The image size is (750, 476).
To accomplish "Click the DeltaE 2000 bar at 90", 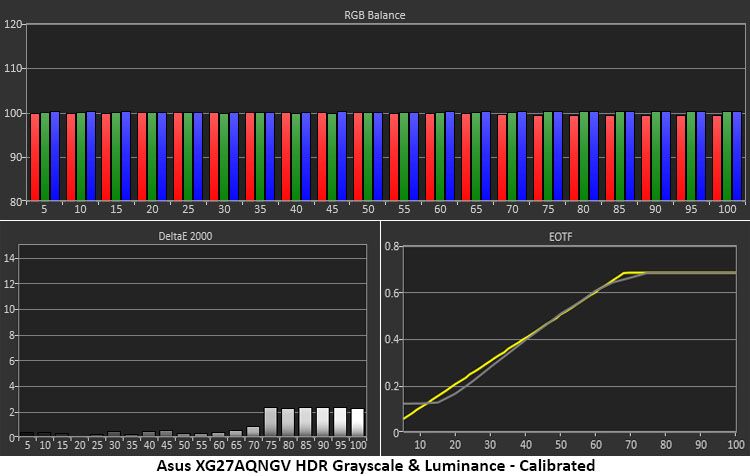I will click(323, 422).
